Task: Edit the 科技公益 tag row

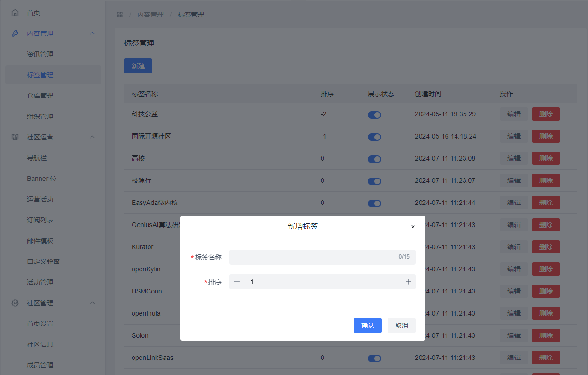Action: pos(514,114)
